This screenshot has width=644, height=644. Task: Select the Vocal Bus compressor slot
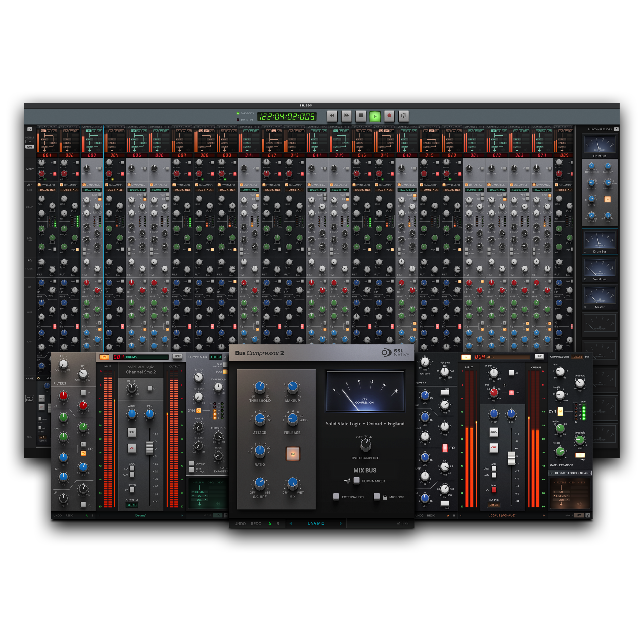600,270
